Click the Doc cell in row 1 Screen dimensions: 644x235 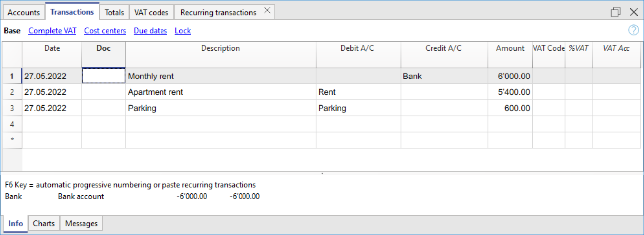click(x=103, y=76)
